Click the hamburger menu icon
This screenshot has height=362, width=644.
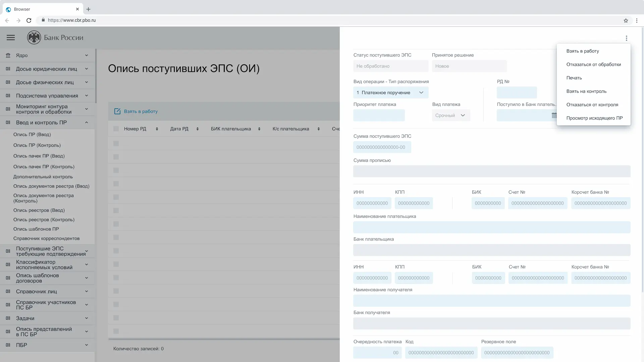pos(11,38)
